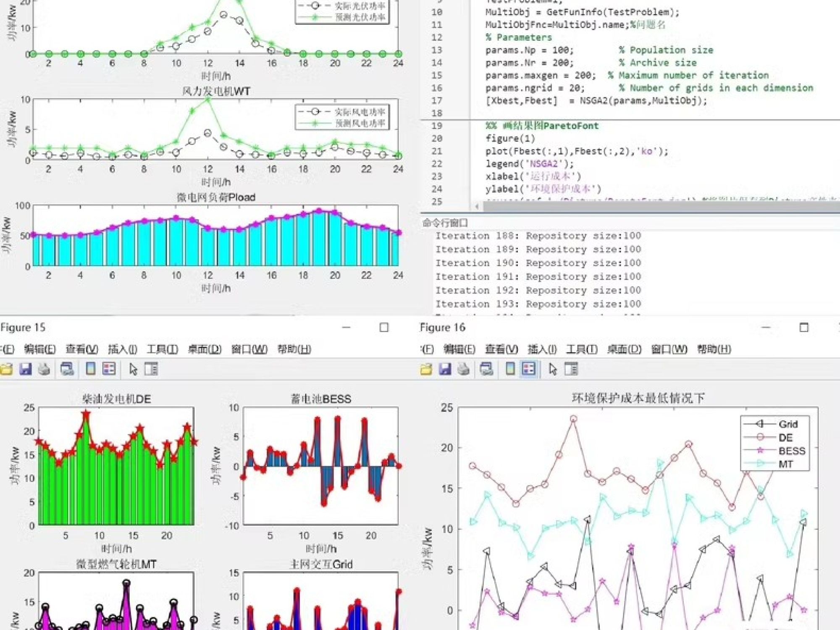840x630 pixels.
Task: Open 编辑(E) menu in Figure 15
Action: [x=40, y=349]
